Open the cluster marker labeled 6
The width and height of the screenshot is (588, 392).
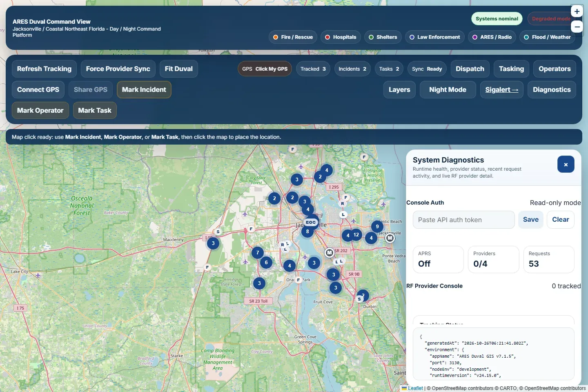pyautogui.click(x=266, y=263)
